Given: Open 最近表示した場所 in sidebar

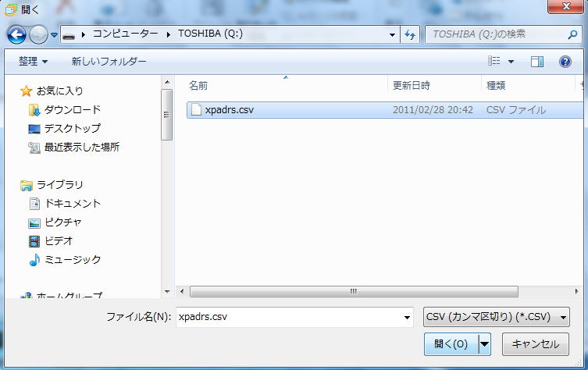Looking at the screenshot, I should point(82,147).
